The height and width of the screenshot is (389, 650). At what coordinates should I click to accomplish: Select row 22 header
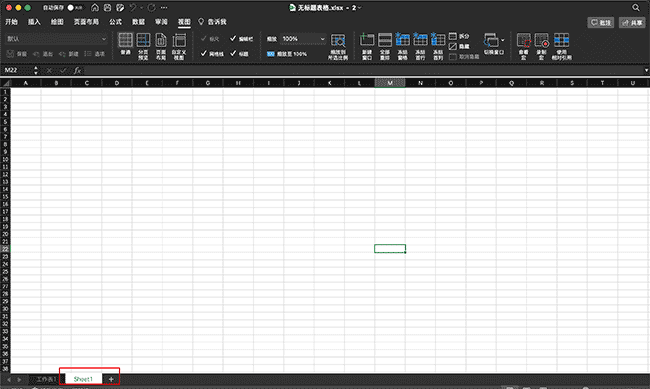[5, 249]
